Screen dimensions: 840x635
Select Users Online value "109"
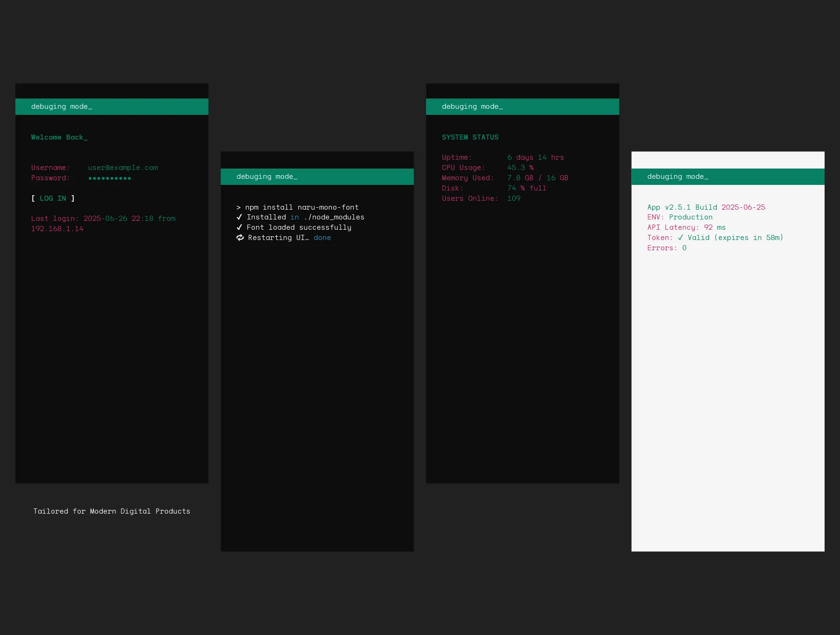click(x=513, y=198)
